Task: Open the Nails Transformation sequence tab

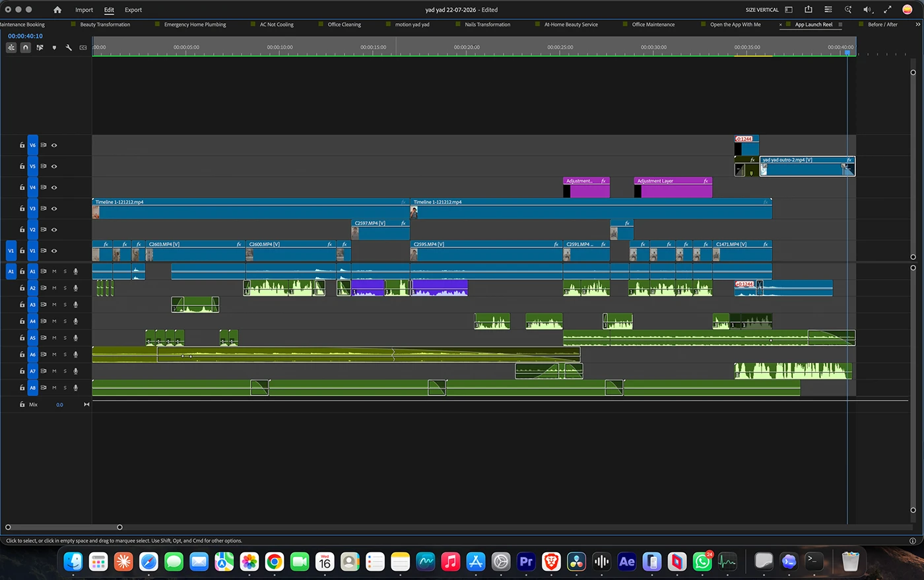Action: (x=487, y=24)
